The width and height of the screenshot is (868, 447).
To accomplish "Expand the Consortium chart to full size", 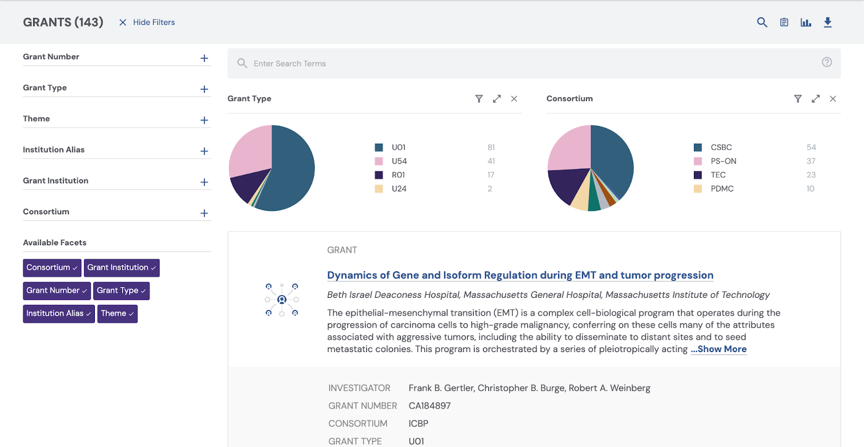I will 815,99.
